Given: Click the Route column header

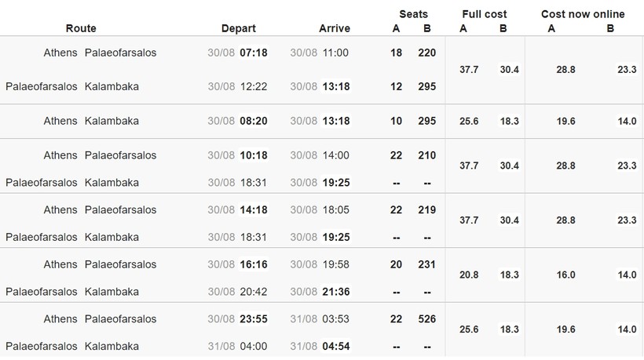Looking at the screenshot, I should pyautogui.click(x=81, y=28).
